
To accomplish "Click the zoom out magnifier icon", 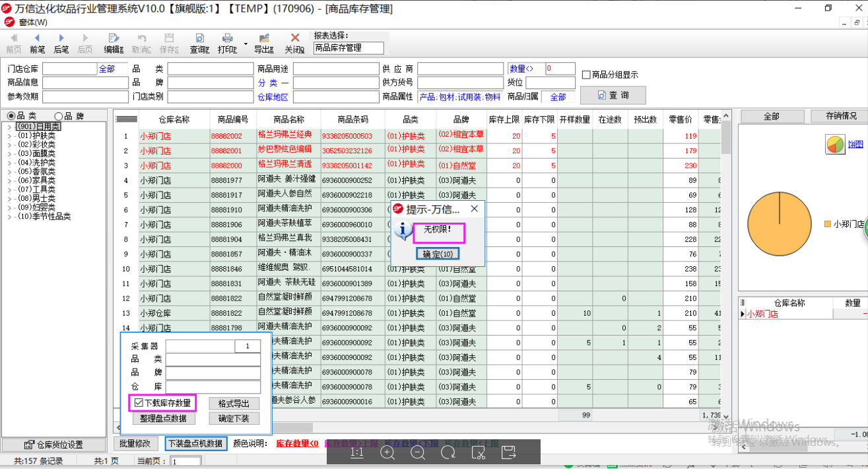I will (418, 452).
